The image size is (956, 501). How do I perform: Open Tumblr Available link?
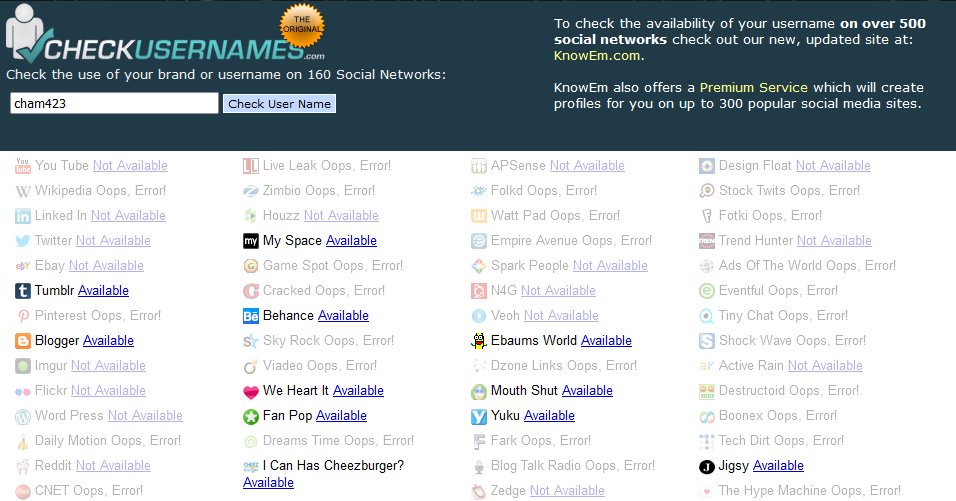pos(103,291)
